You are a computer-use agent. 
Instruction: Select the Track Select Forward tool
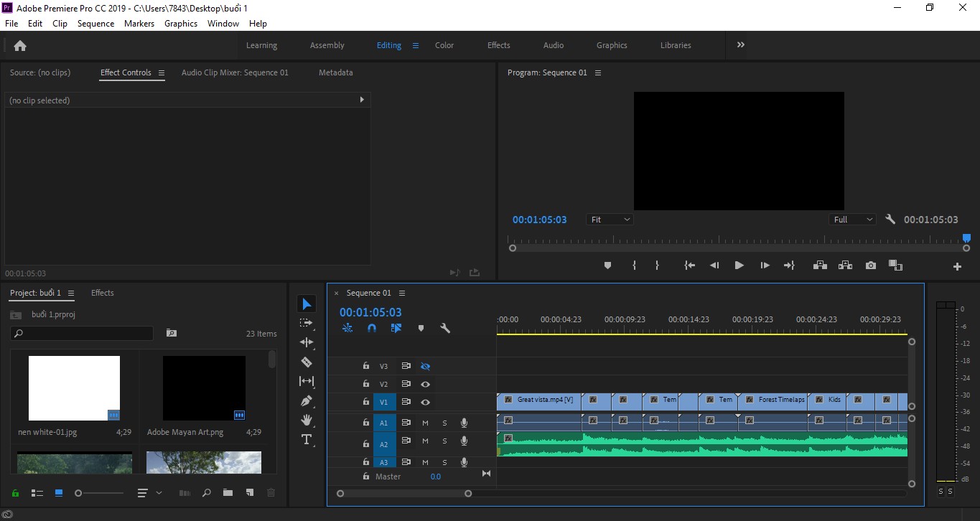tap(307, 324)
